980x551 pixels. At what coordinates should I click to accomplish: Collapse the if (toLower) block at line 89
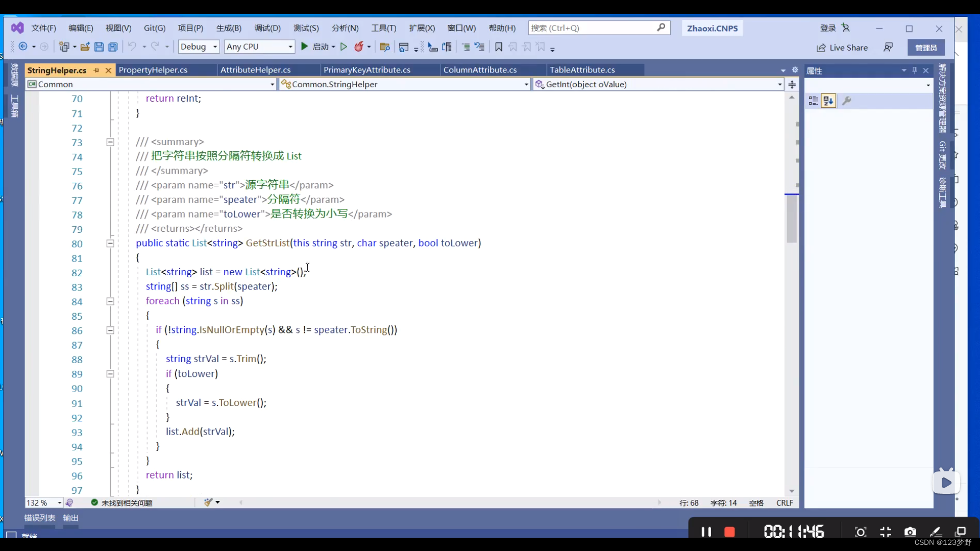[x=110, y=374]
